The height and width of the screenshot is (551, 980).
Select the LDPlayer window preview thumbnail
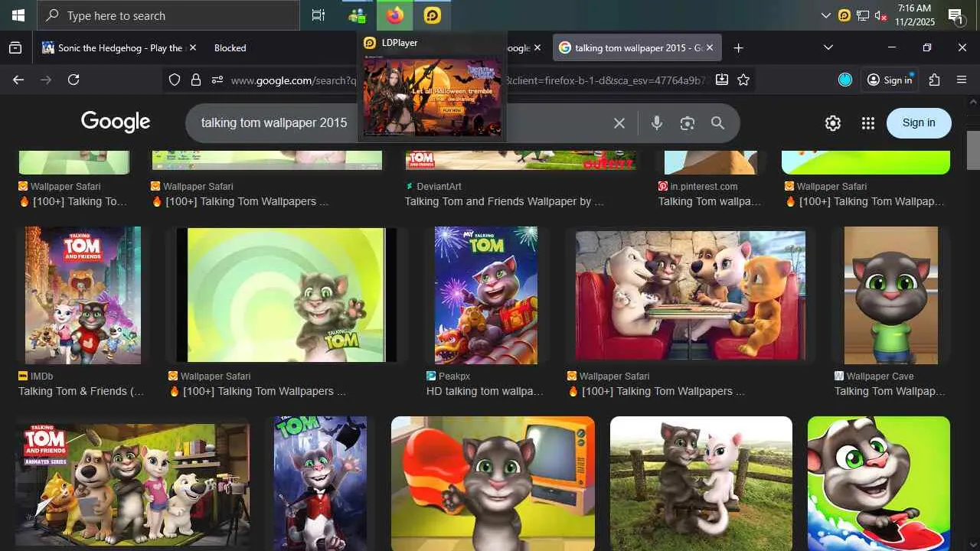(x=433, y=97)
